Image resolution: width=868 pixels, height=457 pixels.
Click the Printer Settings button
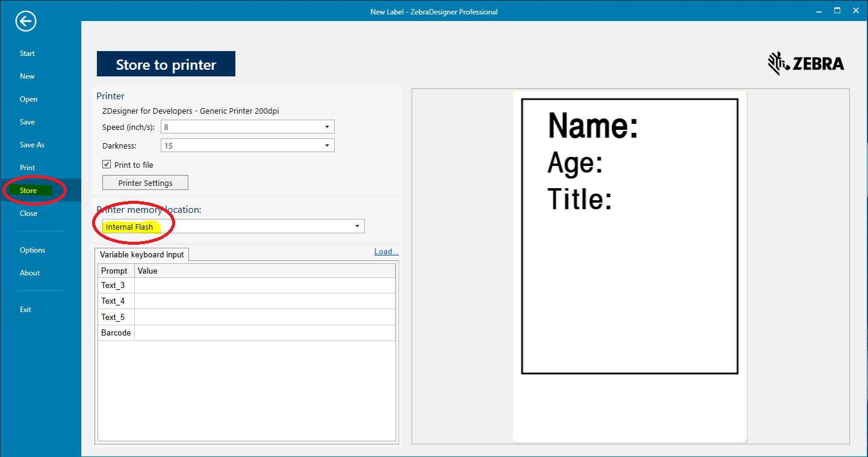click(x=145, y=183)
